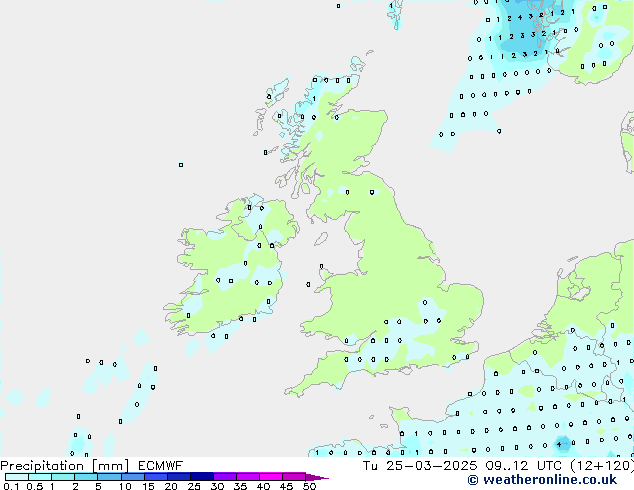
Task: Click the "0.5" legend tick label
Action: [35, 486]
